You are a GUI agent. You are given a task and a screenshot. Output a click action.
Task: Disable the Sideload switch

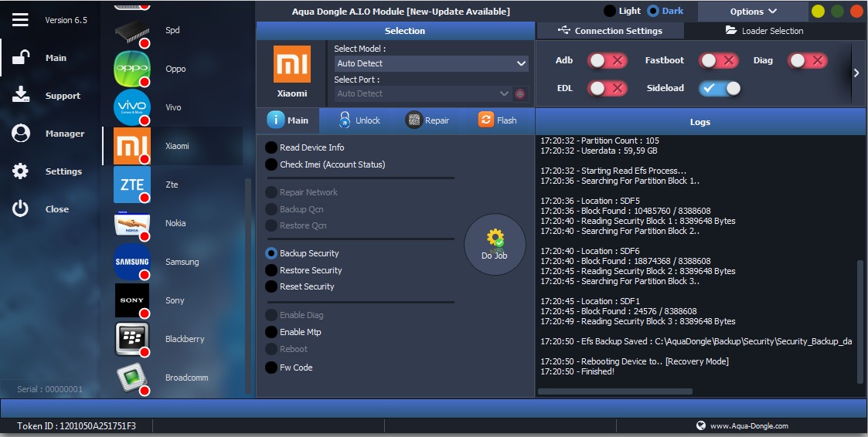tap(719, 88)
